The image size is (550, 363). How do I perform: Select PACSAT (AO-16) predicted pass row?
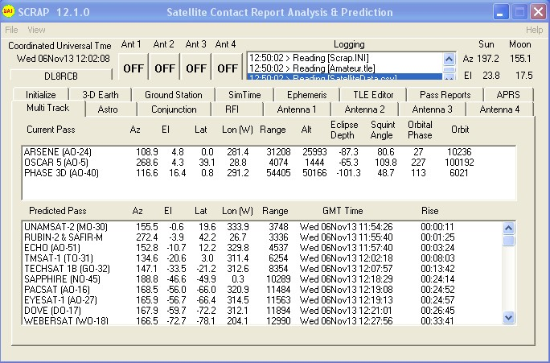(x=262, y=290)
